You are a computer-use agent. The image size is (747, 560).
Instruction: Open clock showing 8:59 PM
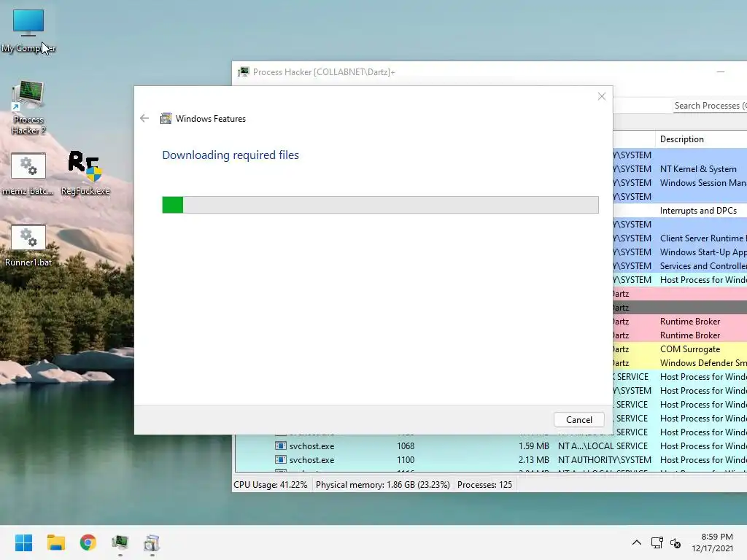click(712, 542)
